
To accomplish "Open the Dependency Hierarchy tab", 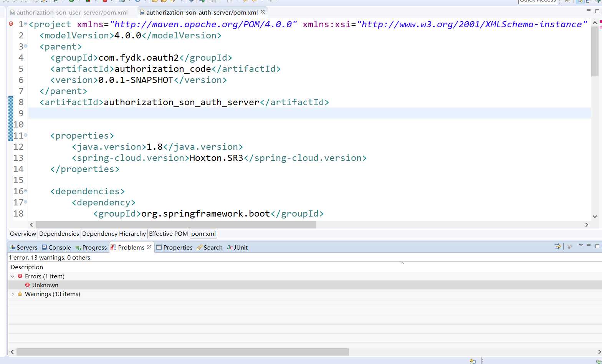I will [x=114, y=234].
